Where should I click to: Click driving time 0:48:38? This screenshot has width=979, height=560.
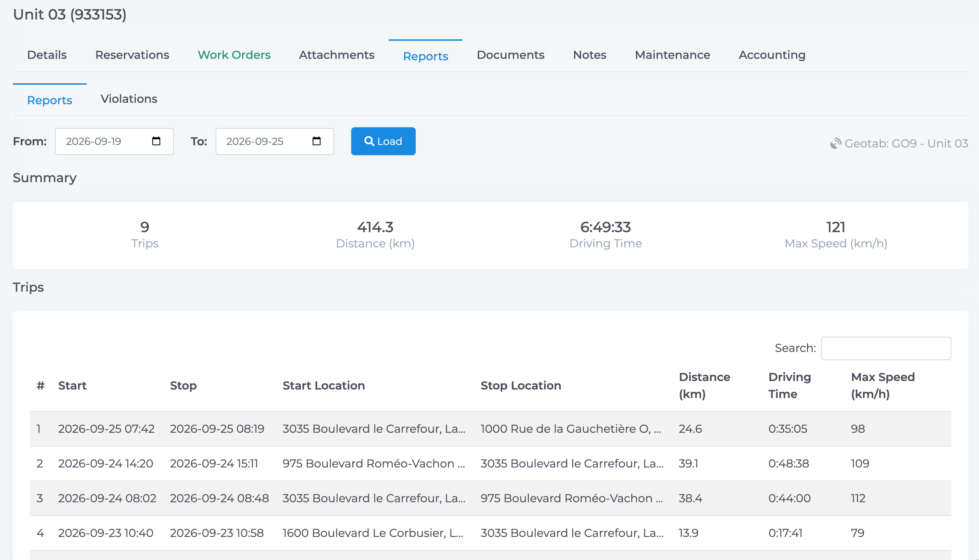pyautogui.click(x=789, y=464)
